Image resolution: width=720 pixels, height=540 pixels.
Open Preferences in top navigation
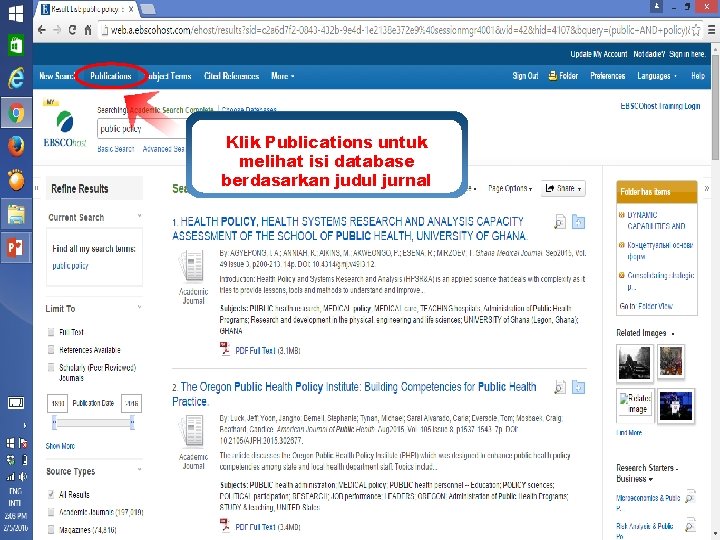[608, 76]
